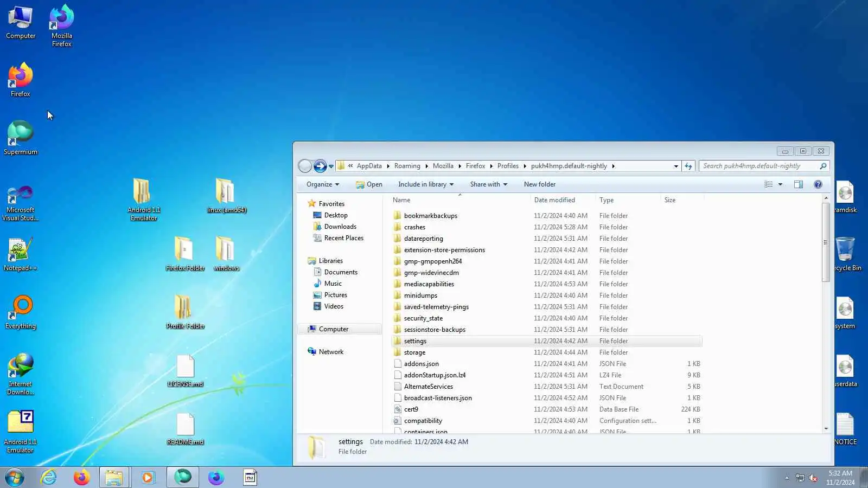Open Windows Media Player from the taskbar
The height and width of the screenshot is (488, 868).
click(x=148, y=478)
